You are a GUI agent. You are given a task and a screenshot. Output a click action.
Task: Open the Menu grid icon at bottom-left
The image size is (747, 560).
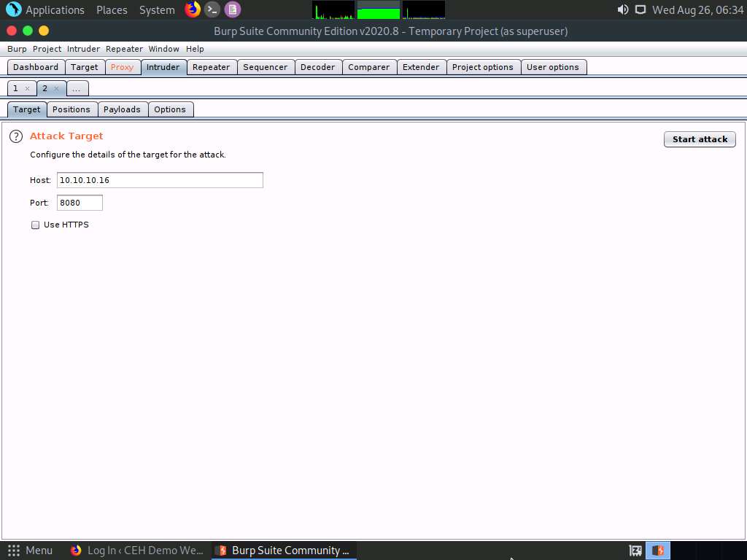[x=13, y=550]
